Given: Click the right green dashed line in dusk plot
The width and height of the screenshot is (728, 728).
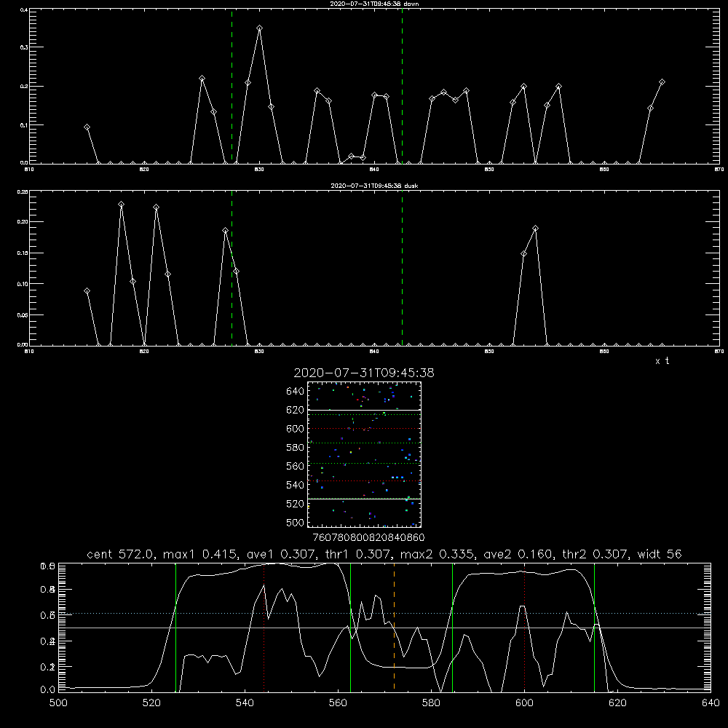Looking at the screenshot, I should click(x=402, y=269).
